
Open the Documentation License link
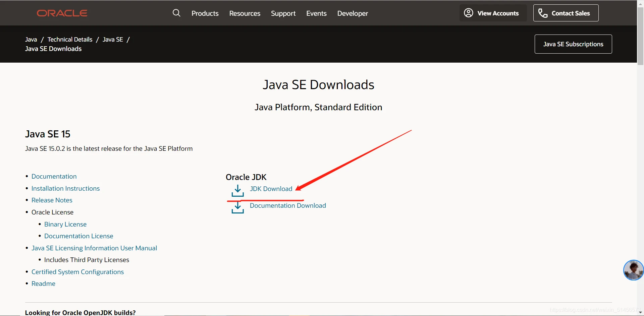(79, 236)
